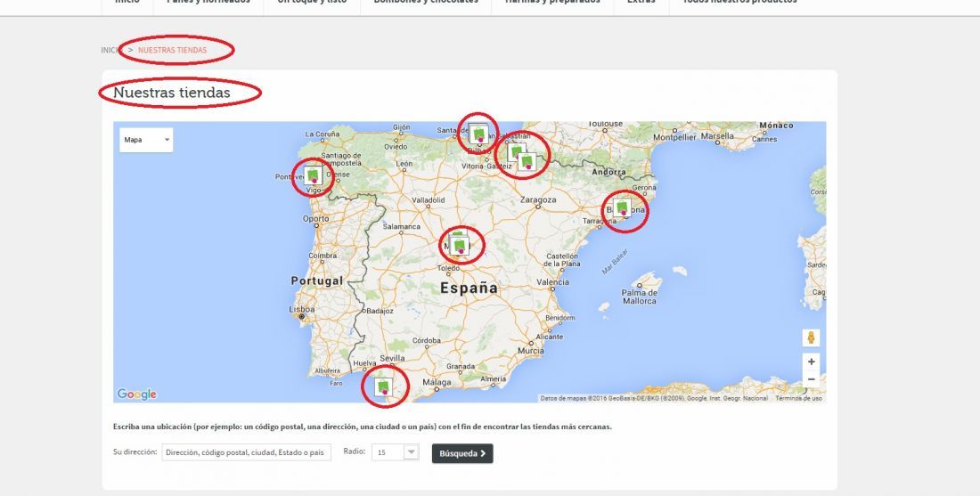Open the store marker near Bilbao
The width and height of the screenshot is (980, 496).
478,134
